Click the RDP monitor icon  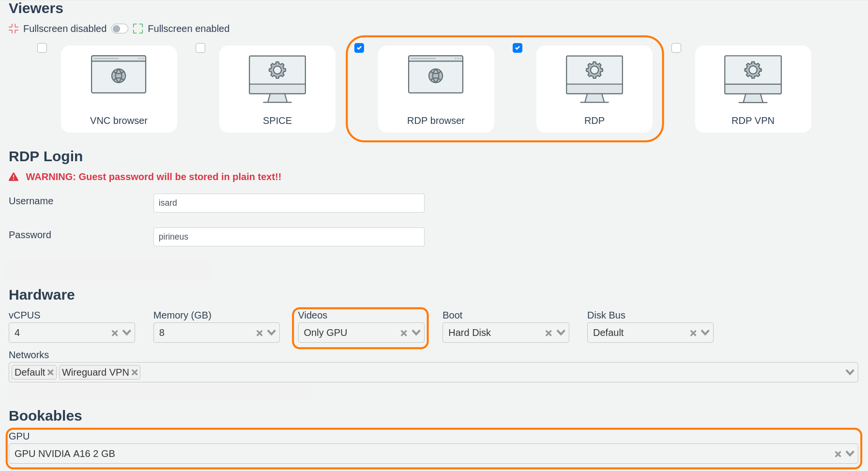(594, 78)
